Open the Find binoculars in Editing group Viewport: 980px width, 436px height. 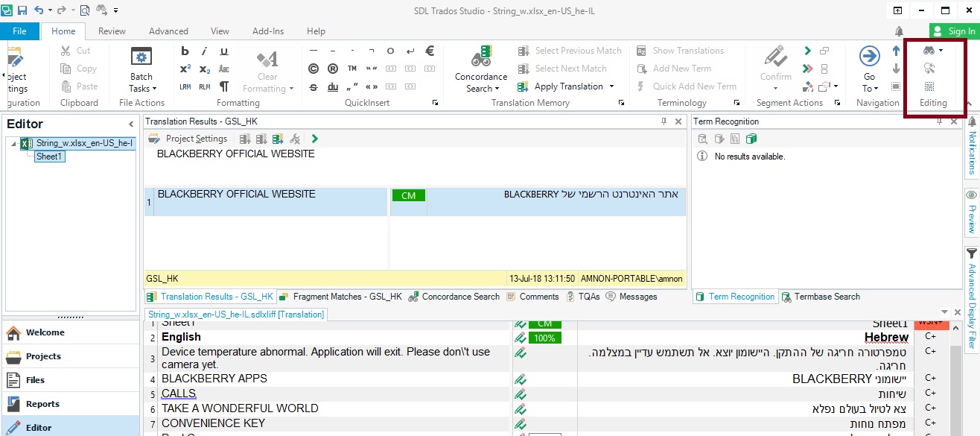click(929, 51)
